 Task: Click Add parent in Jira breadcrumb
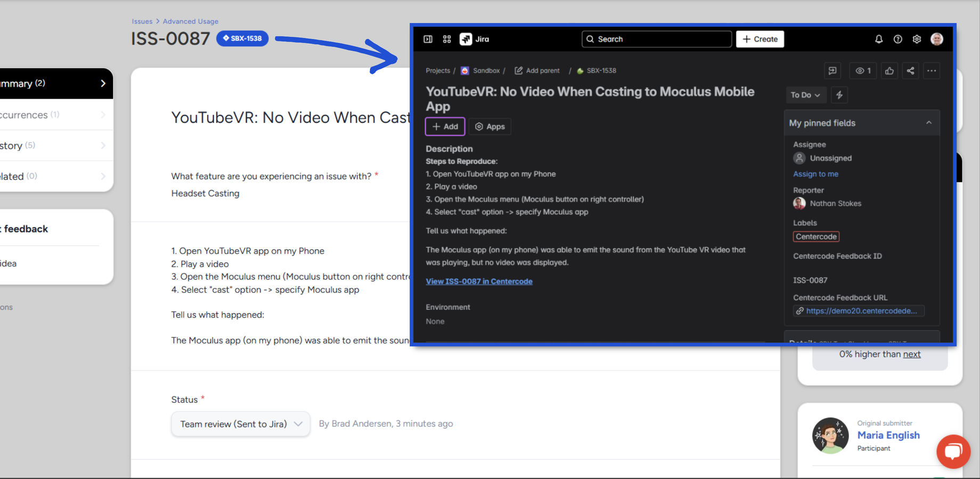[x=537, y=70]
